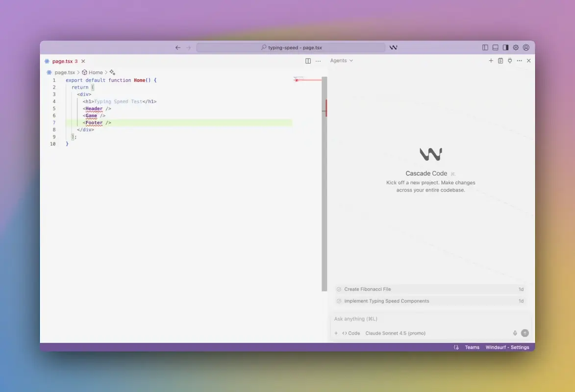Toggle the bottom panel layout

tap(496, 48)
